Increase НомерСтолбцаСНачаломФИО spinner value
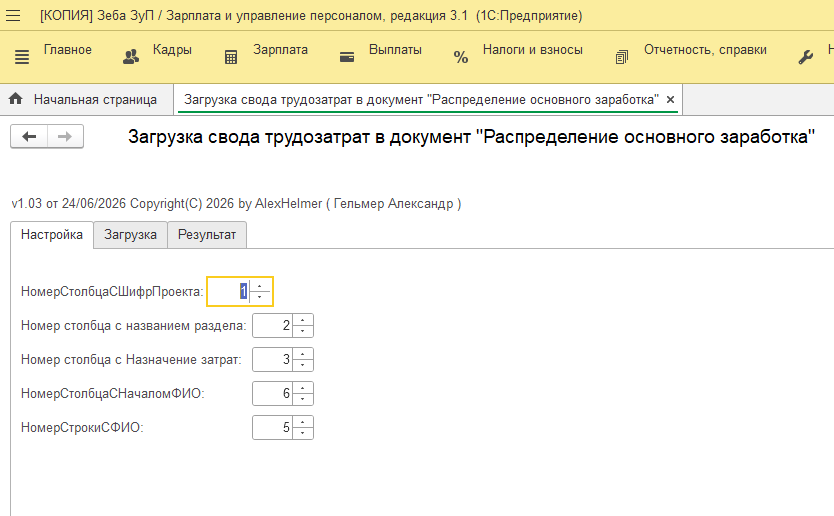 [303, 388]
